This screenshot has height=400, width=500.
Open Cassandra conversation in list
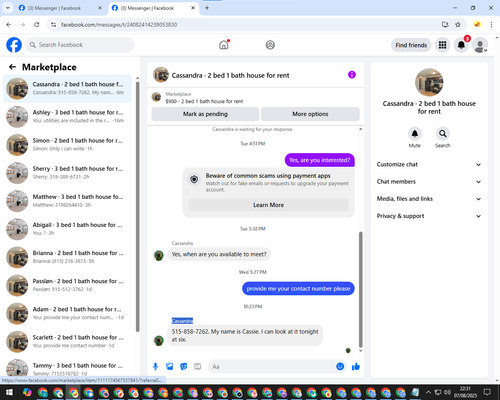(x=67, y=88)
